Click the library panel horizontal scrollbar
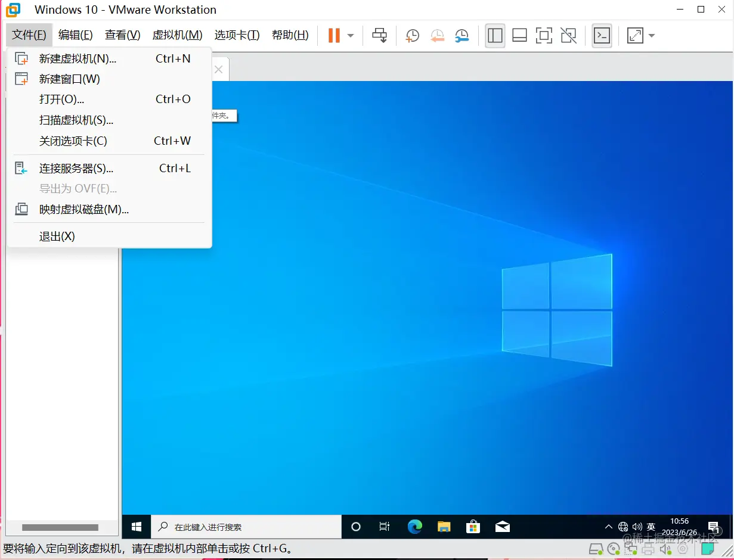Viewport: 734px width, 560px height. [60, 527]
